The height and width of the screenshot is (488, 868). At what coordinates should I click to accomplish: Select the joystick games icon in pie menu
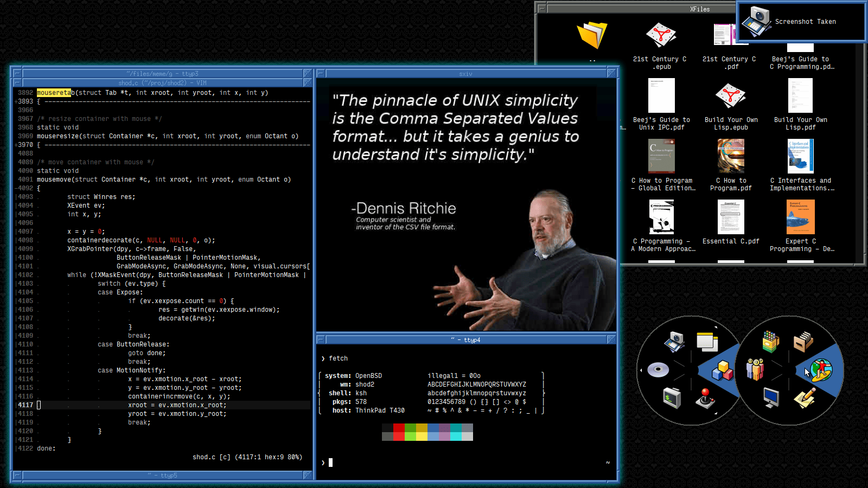(x=705, y=399)
